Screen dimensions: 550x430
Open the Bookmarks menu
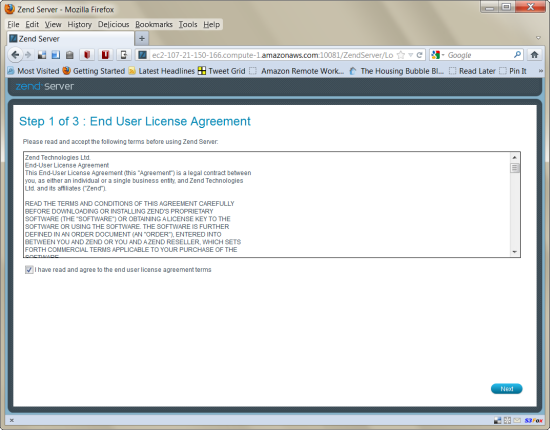coord(154,25)
